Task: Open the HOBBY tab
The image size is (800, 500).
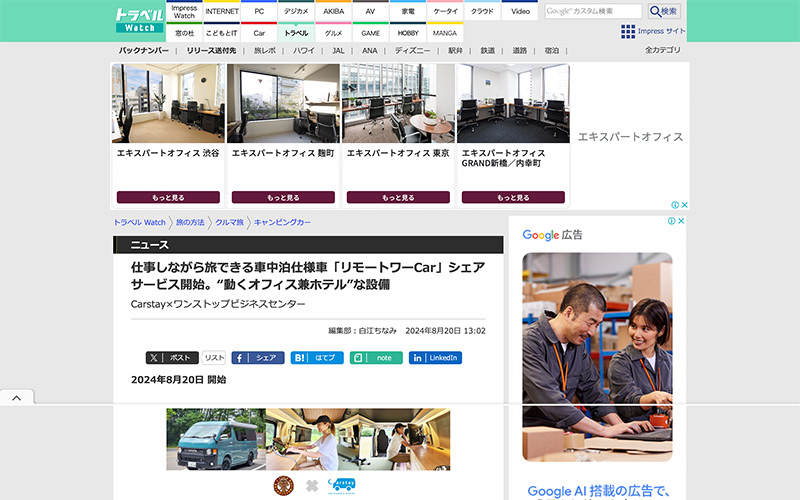Action: [408, 33]
